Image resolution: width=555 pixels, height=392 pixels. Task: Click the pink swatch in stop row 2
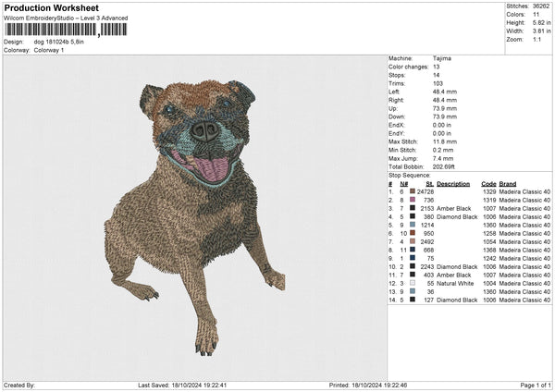(413, 200)
